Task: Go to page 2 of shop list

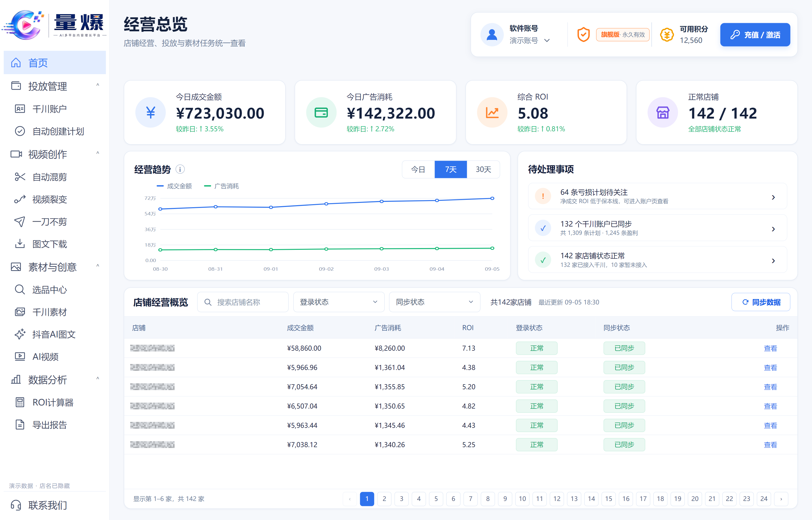Action: click(x=384, y=499)
